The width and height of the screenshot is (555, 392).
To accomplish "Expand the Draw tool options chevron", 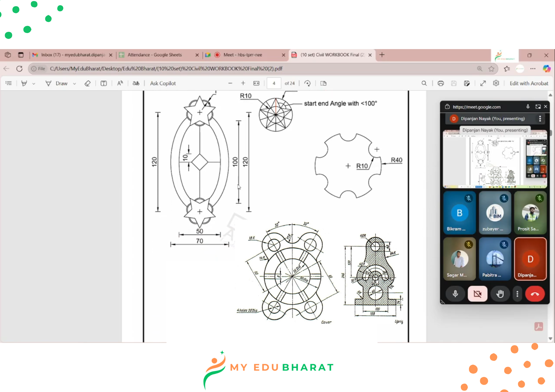I will (74, 84).
